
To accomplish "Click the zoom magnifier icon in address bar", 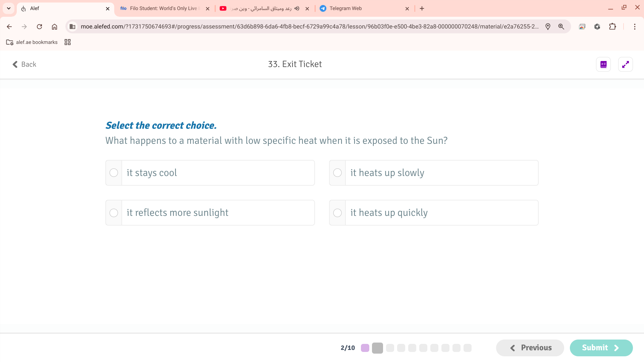I will (x=561, y=26).
